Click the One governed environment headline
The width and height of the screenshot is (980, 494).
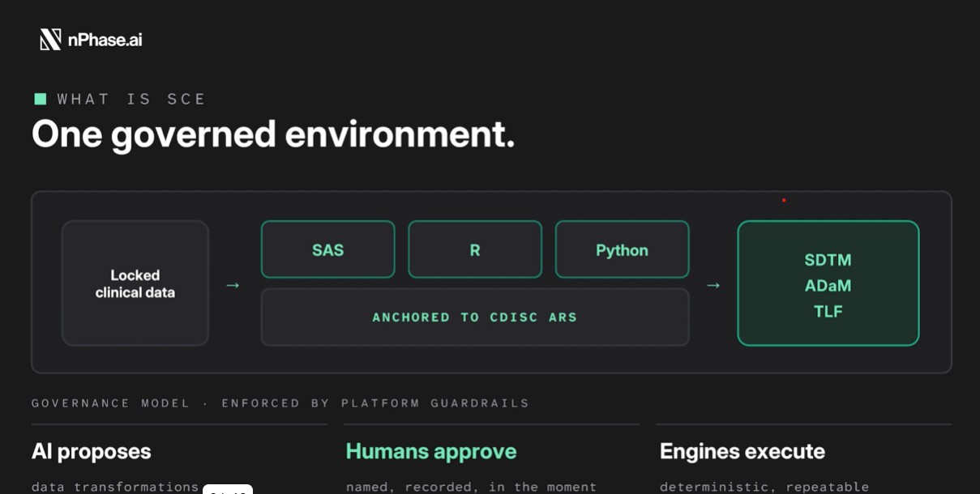273,134
